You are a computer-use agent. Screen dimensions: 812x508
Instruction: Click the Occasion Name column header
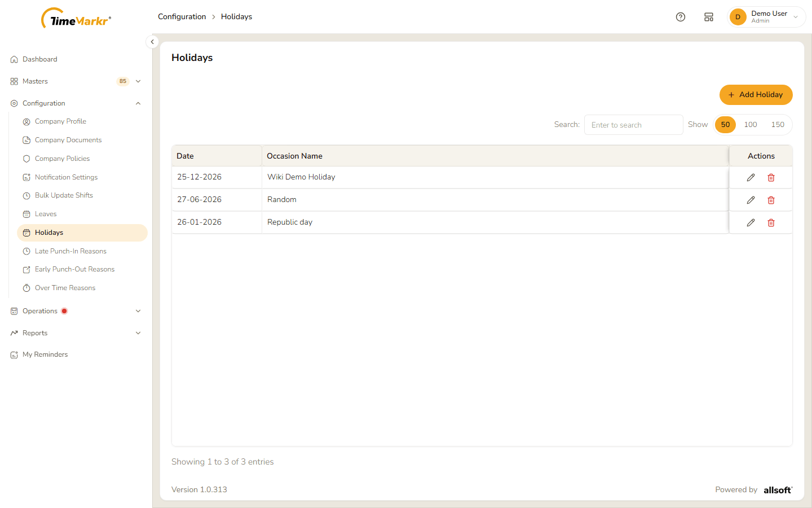(495, 156)
